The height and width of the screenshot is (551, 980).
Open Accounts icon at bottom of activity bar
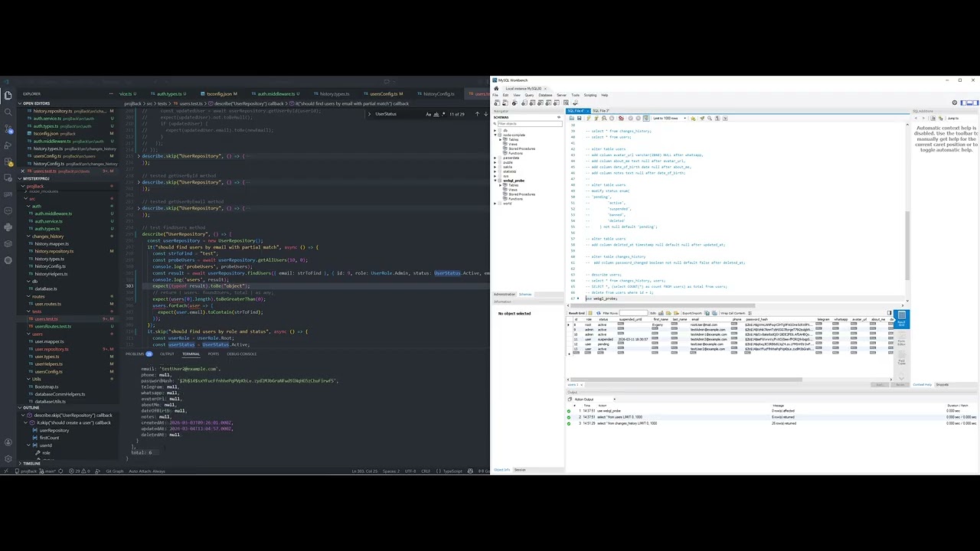(x=8, y=442)
